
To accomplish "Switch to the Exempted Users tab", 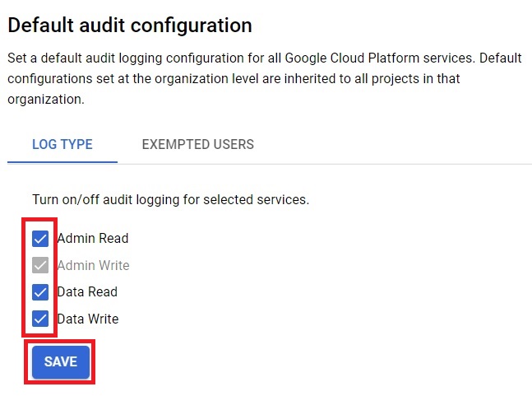I will click(x=198, y=145).
